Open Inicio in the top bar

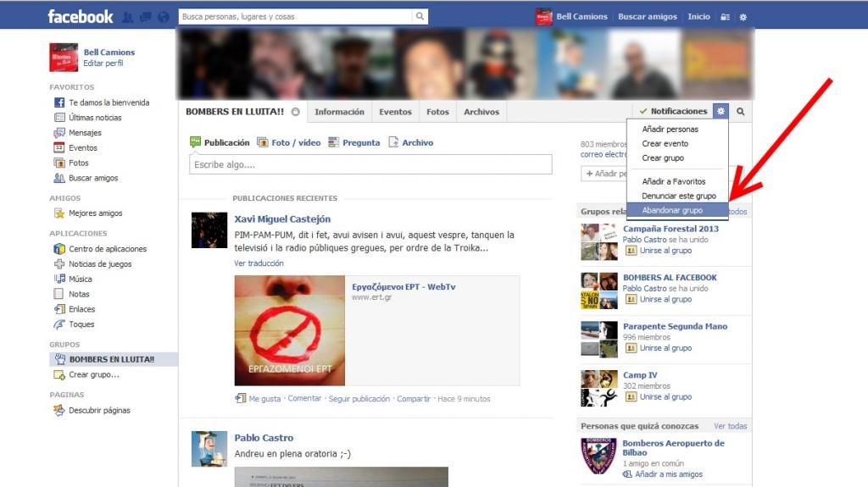coord(698,17)
